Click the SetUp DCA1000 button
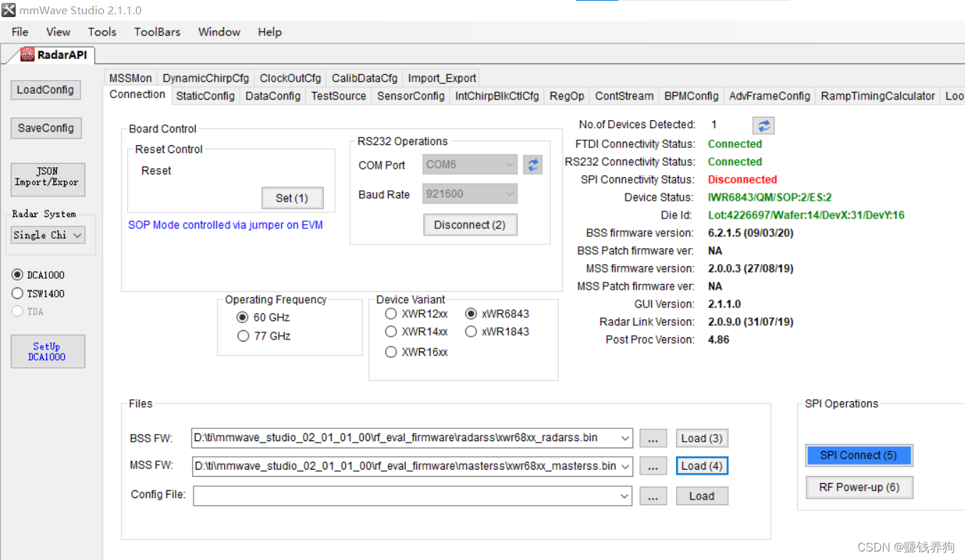Viewport: 965px width, 560px height. 48,352
